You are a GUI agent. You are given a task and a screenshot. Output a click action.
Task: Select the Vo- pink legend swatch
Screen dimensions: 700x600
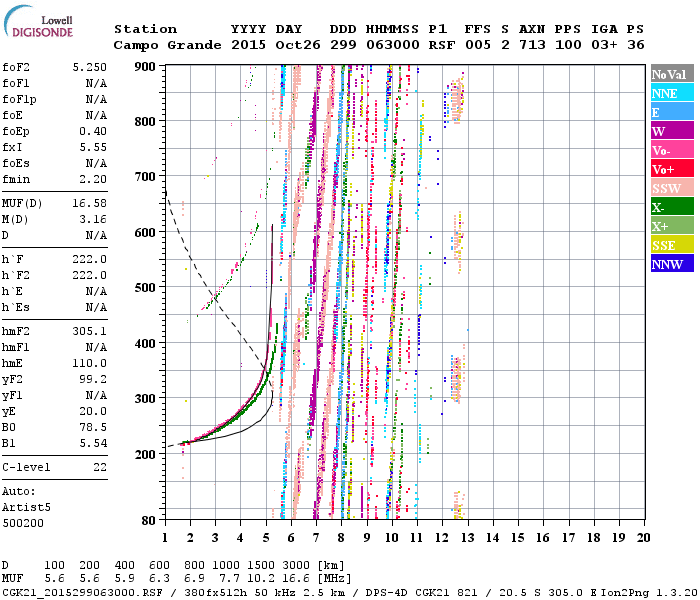pos(672,150)
